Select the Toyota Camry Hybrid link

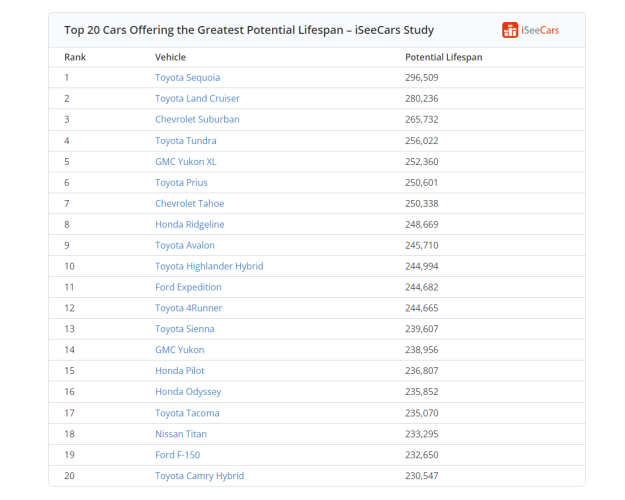pyautogui.click(x=200, y=476)
